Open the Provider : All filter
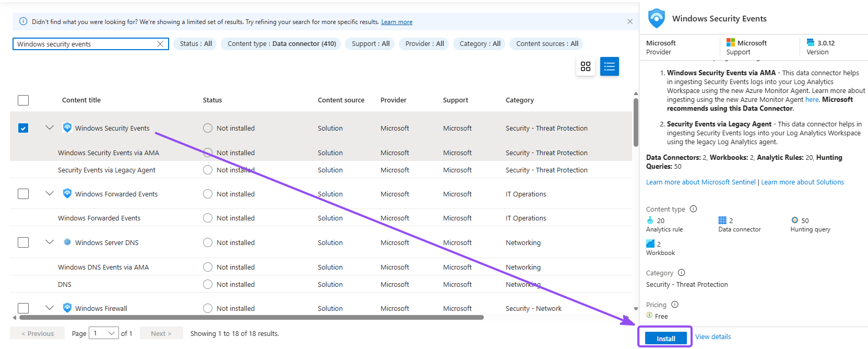 (424, 44)
